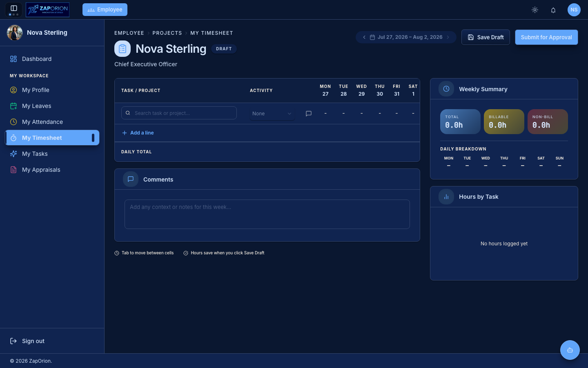Screen dimensions: 588x368
Task: Open the Employee role switcher
Action: (105, 9)
